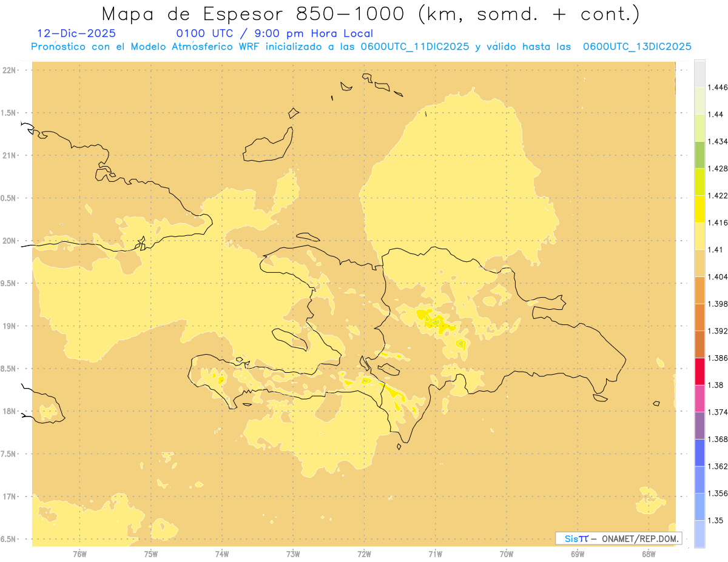Click the date label '12-Dic-2025'
The width and height of the screenshot is (728, 562).
[76, 33]
